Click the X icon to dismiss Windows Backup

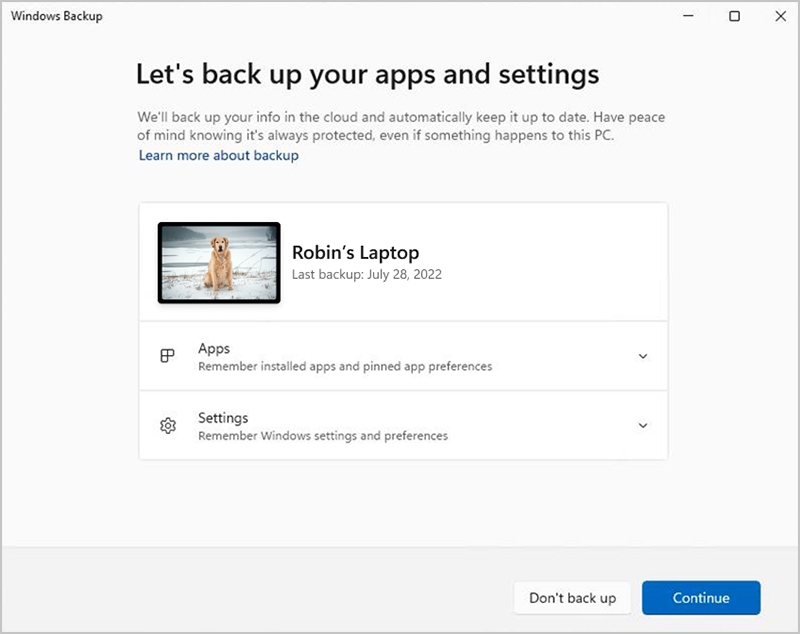(781, 16)
